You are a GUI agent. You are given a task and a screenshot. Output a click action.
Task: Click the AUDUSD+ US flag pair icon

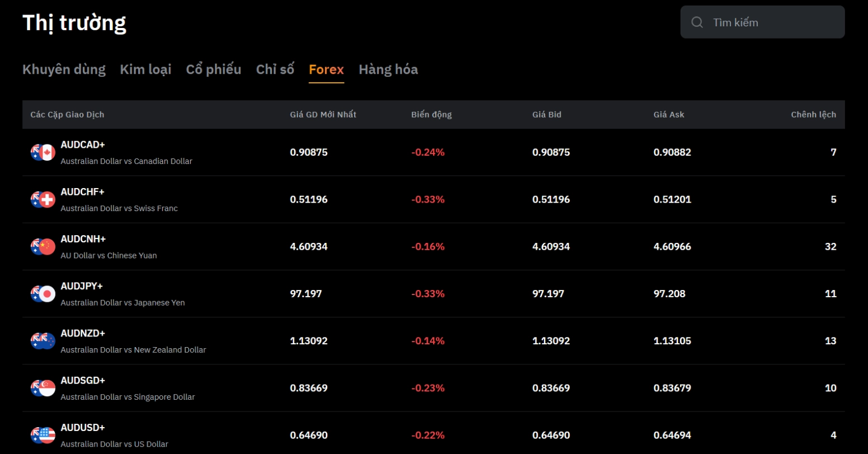coord(43,435)
